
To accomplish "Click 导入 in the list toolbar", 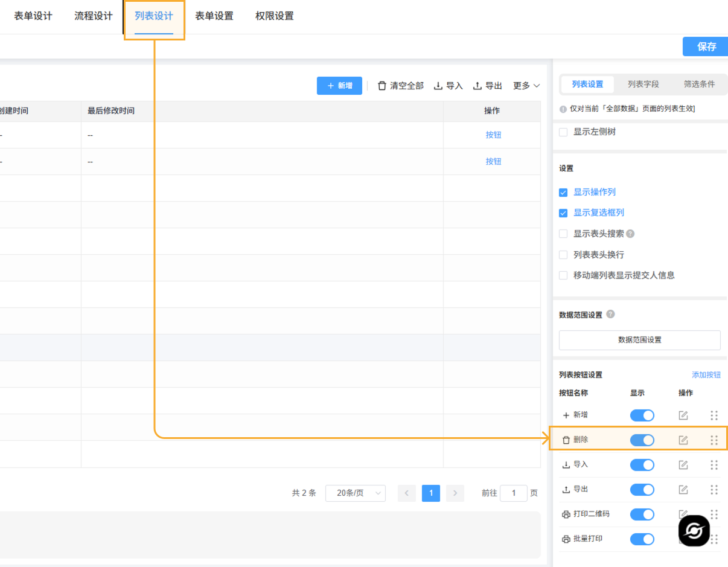I will coord(449,86).
